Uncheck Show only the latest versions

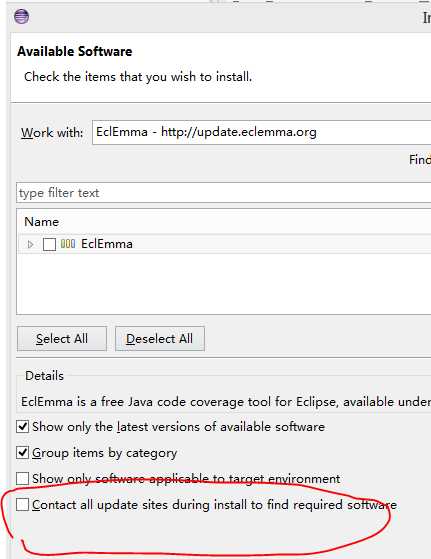pyautogui.click(x=22, y=426)
